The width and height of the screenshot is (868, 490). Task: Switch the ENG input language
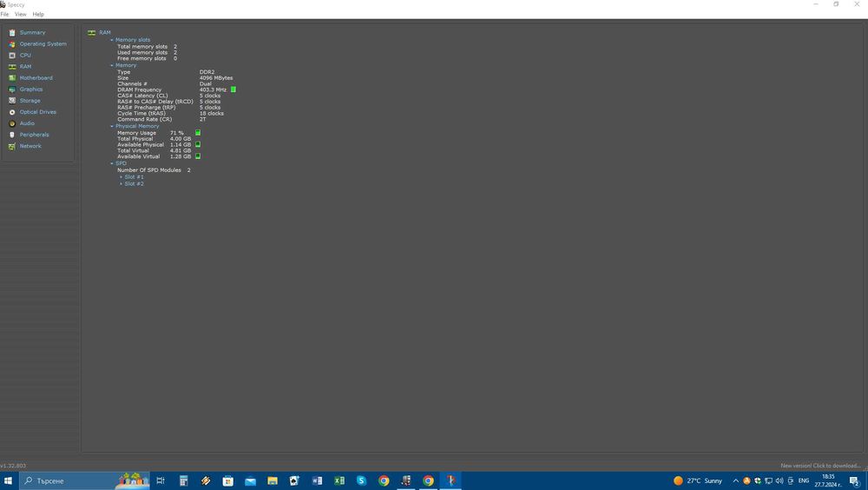click(804, 480)
